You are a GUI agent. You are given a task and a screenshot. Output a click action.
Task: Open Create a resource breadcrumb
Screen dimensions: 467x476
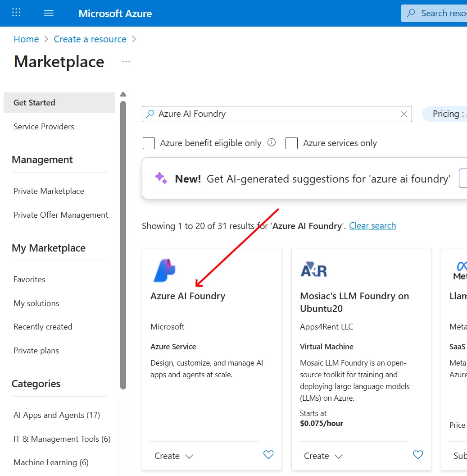tap(90, 39)
